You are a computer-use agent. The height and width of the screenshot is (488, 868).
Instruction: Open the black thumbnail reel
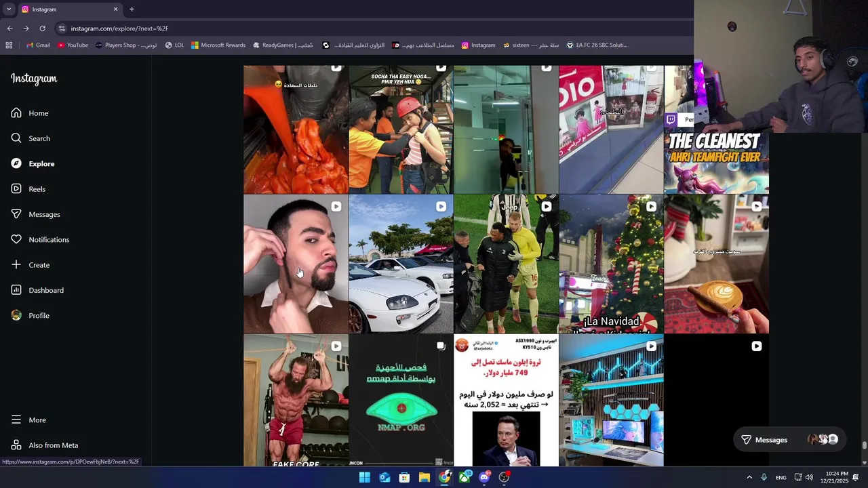pyautogui.click(x=716, y=401)
